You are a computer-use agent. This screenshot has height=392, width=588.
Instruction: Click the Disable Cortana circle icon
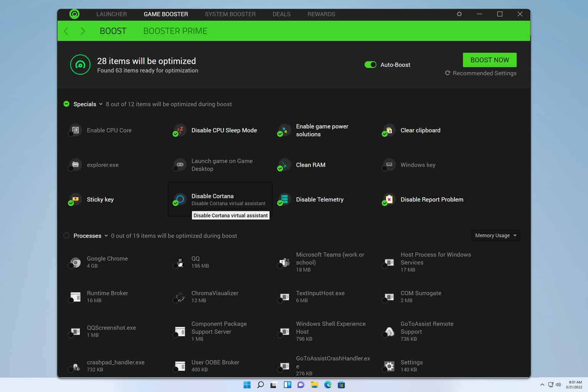point(180,199)
